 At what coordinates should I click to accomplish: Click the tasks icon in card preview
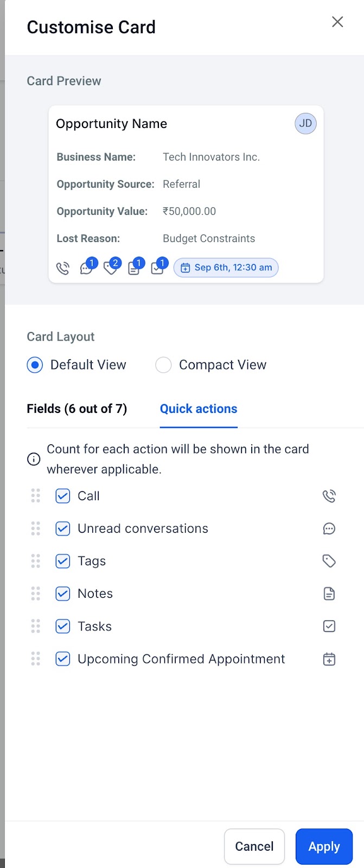click(x=157, y=268)
